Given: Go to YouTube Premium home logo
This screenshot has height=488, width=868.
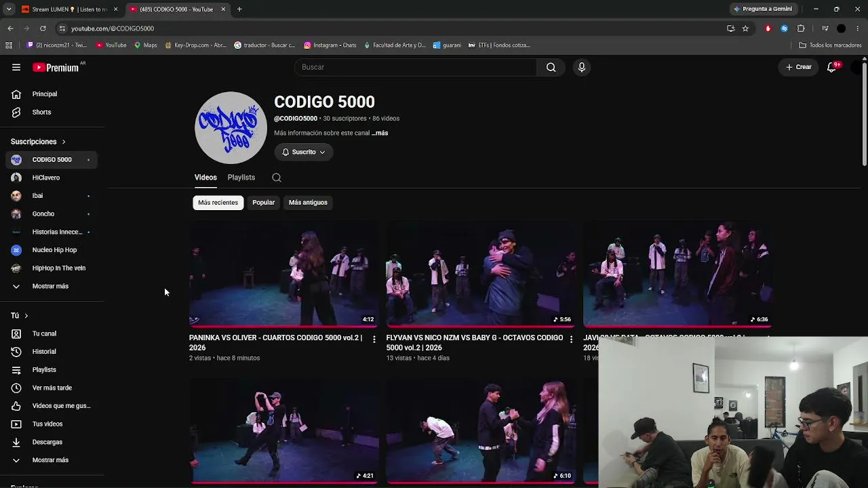Looking at the screenshot, I should coord(56,67).
